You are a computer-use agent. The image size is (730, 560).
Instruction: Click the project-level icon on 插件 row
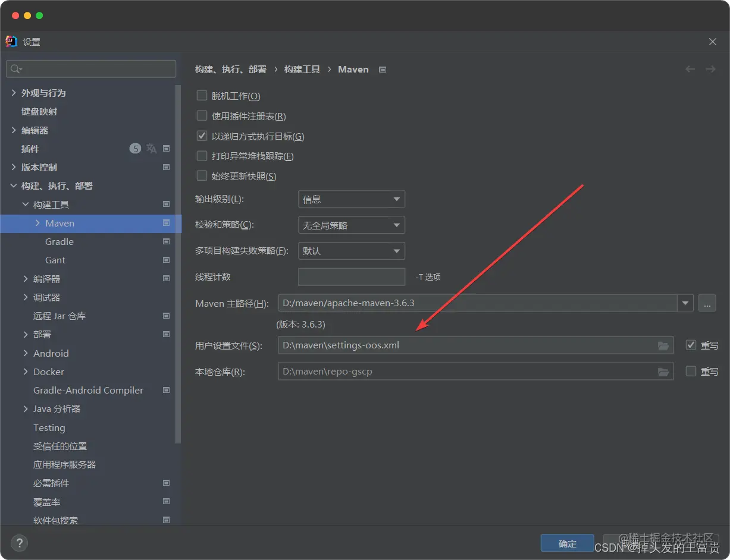coord(167,149)
